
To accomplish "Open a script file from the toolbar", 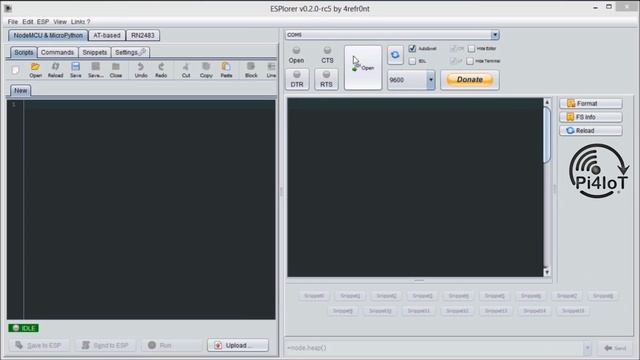I will (36, 70).
